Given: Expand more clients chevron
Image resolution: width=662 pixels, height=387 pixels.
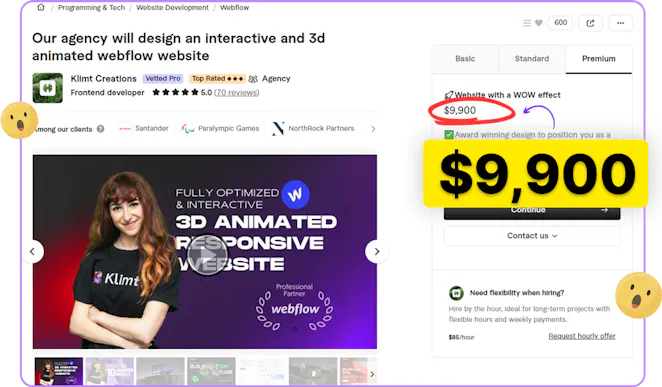Looking at the screenshot, I should click(x=373, y=129).
